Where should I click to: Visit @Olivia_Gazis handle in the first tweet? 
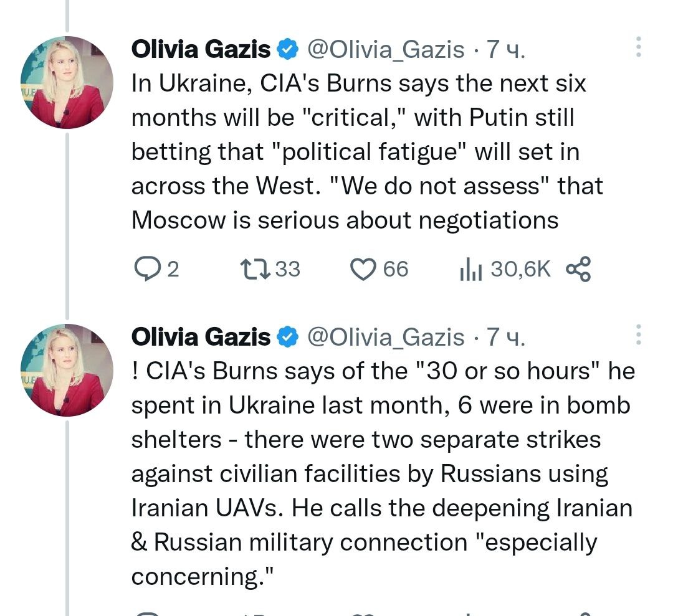(386, 49)
